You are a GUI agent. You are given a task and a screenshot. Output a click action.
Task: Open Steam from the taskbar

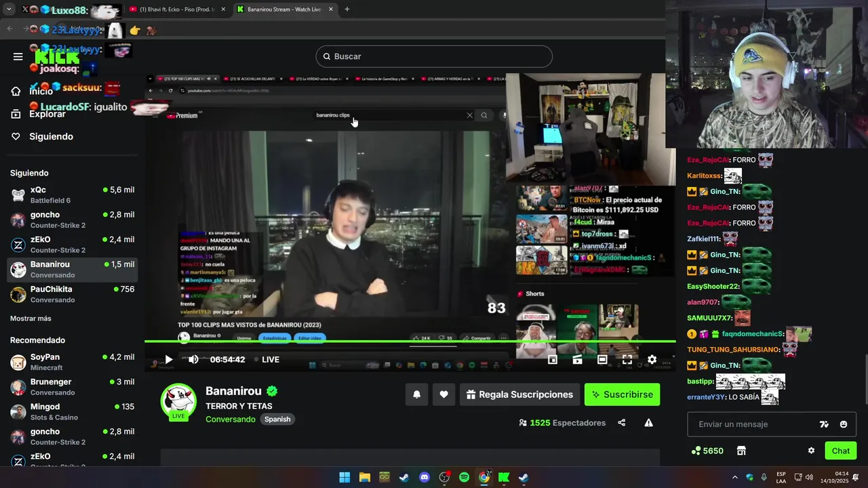404,477
